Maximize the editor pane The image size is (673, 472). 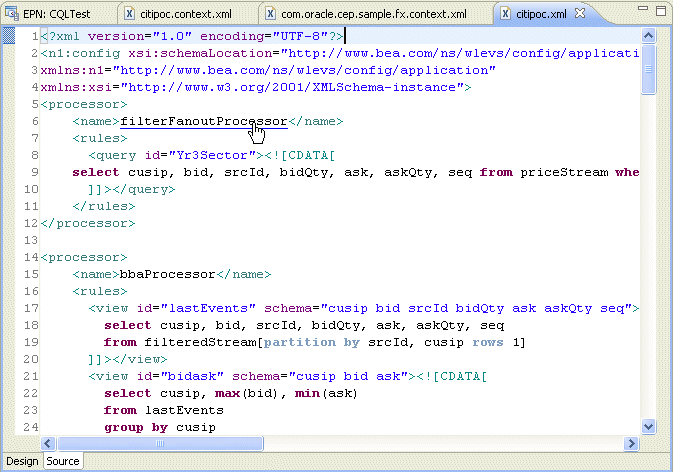click(x=661, y=11)
